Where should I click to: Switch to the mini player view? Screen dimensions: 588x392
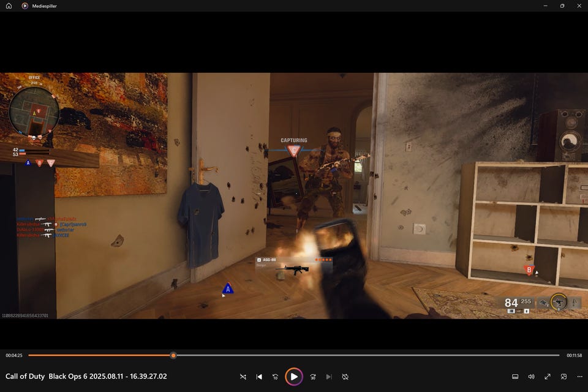click(563, 377)
